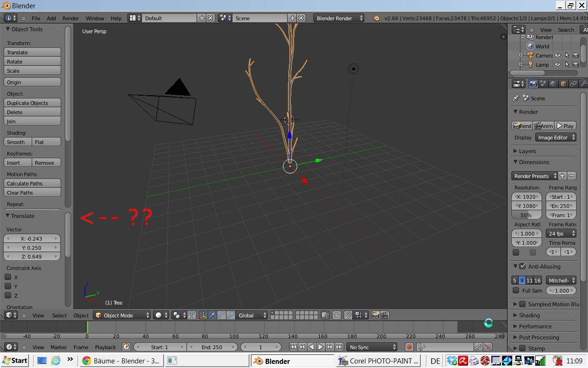Select the rotate manipulator mode

tap(221, 315)
